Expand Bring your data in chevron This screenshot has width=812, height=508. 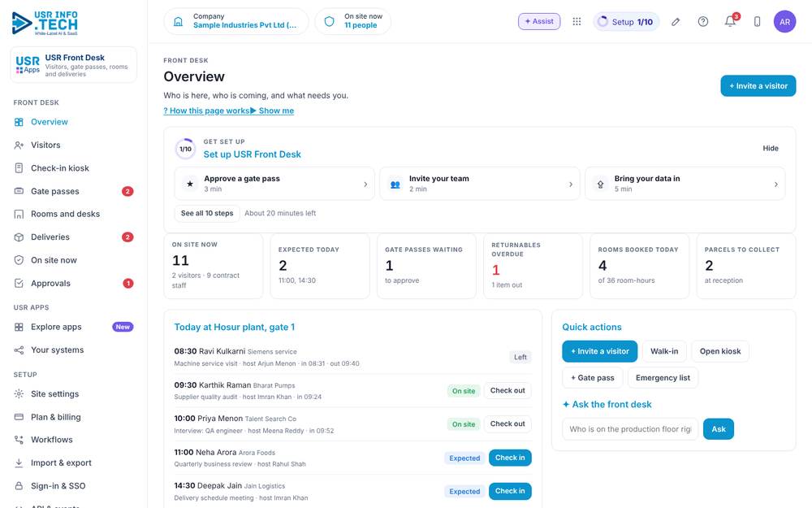(775, 184)
